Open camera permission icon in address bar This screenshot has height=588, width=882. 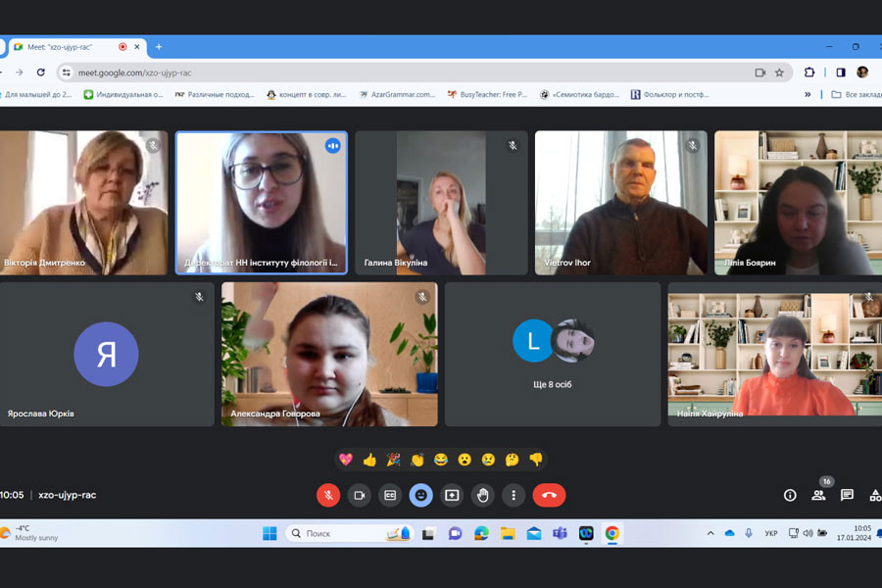coord(759,73)
